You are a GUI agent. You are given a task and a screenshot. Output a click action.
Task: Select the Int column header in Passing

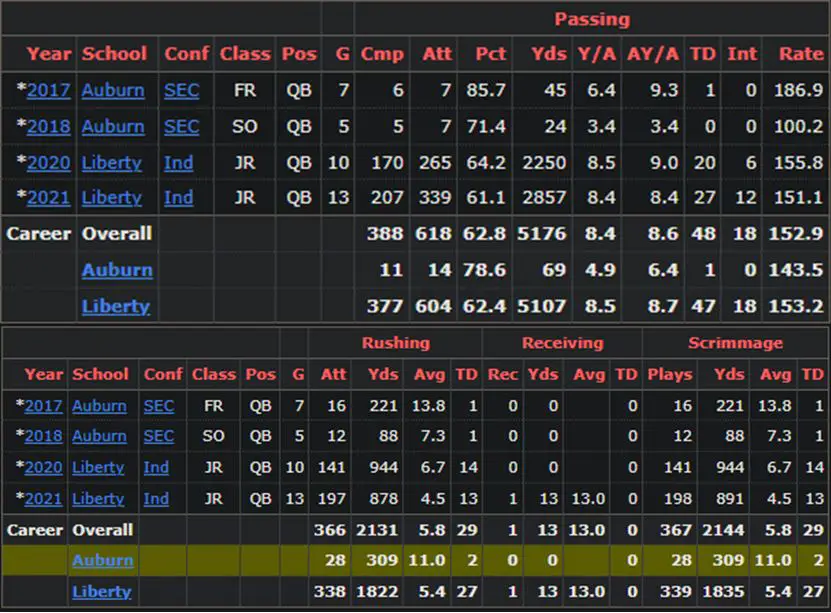pos(742,54)
